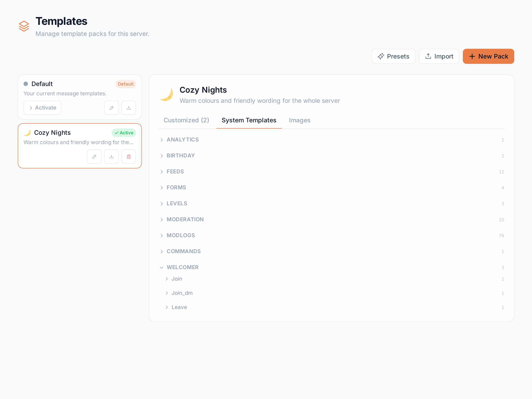Click the Cozy Nights heading in details panel
This screenshot has width=532, height=399.
click(x=203, y=90)
